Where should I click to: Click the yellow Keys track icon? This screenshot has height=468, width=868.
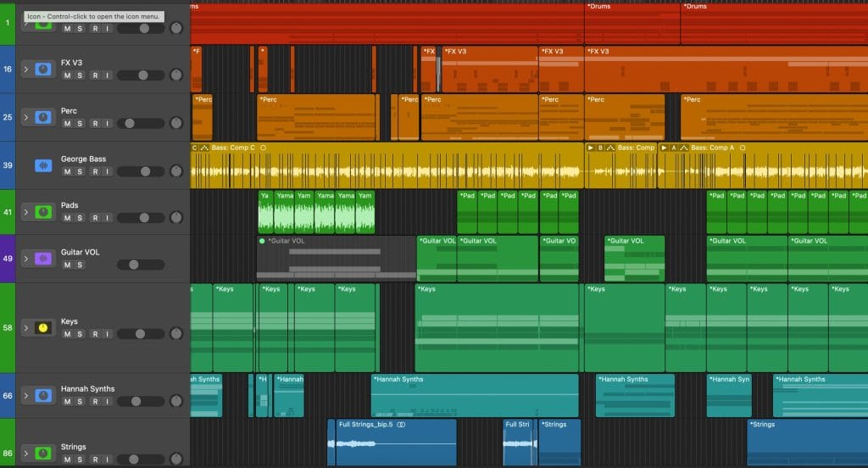point(43,328)
